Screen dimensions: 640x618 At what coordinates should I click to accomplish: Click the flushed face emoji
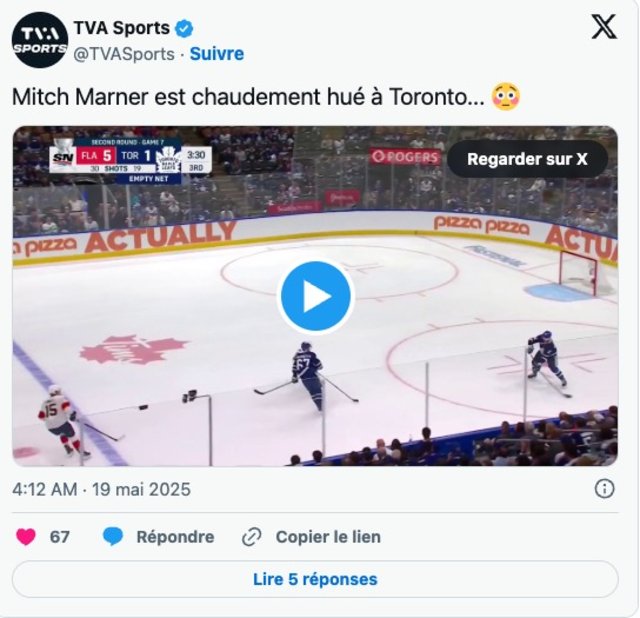506,97
